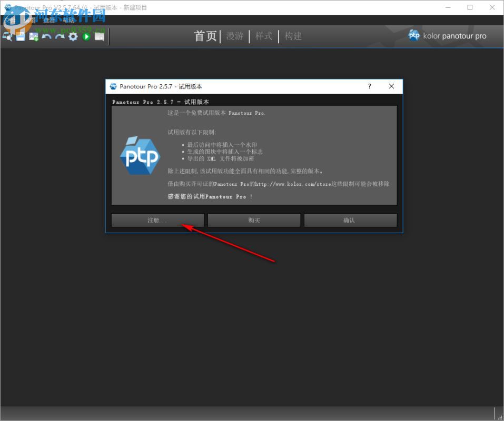Confirm the trial dialog with 确认
Viewport: 504px width, 421px height.
point(350,220)
